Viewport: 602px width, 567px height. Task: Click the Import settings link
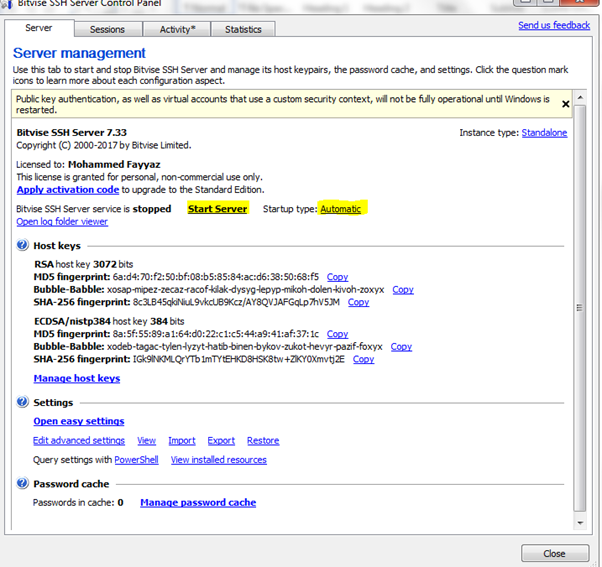click(x=182, y=441)
